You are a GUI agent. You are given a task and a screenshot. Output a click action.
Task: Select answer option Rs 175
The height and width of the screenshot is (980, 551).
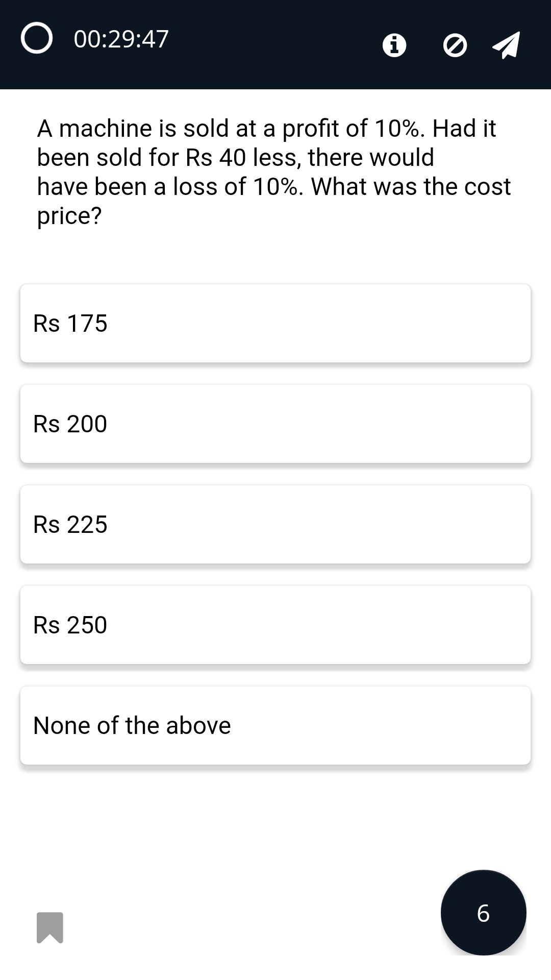pyautogui.click(x=70, y=323)
